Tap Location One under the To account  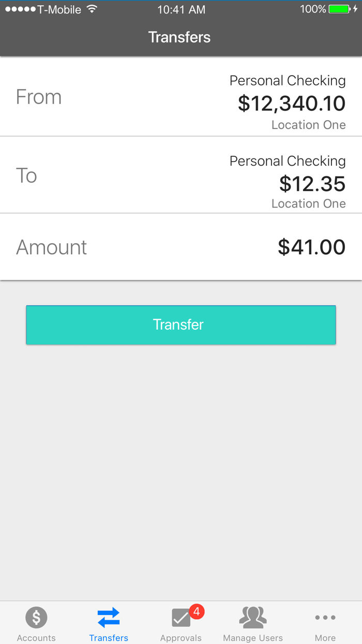[308, 203]
